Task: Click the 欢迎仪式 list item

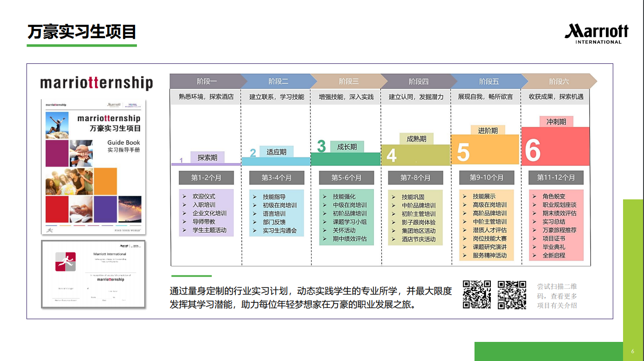Action: tap(204, 197)
